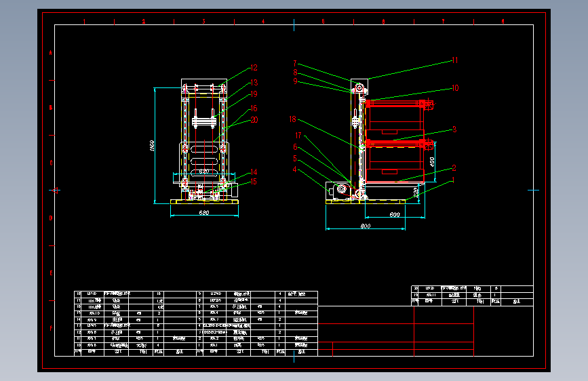Select the 330 vertical dimension text
The image size is (588, 381).
pos(416,193)
